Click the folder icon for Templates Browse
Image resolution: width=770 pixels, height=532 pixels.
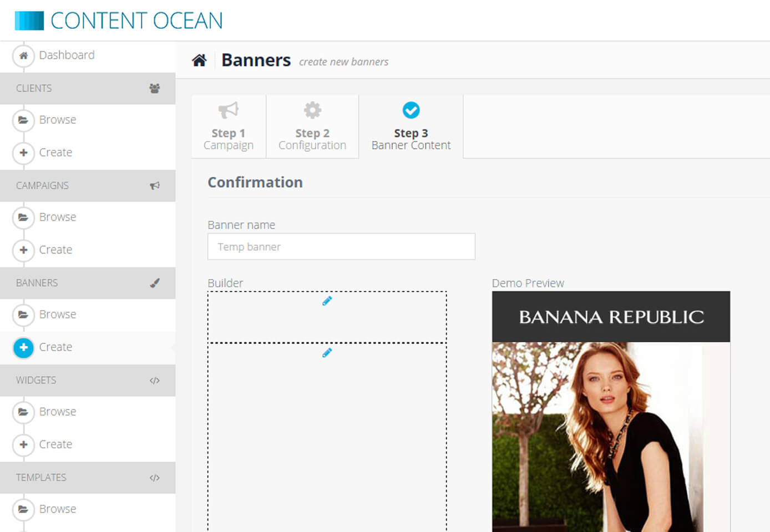click(x=23, y=509)
